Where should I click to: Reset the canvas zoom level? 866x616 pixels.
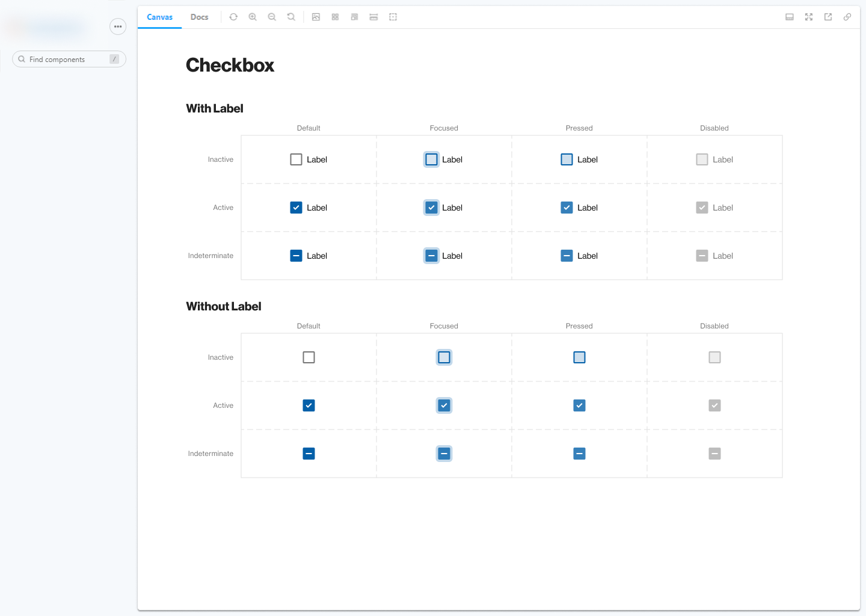tap(291, 17)
